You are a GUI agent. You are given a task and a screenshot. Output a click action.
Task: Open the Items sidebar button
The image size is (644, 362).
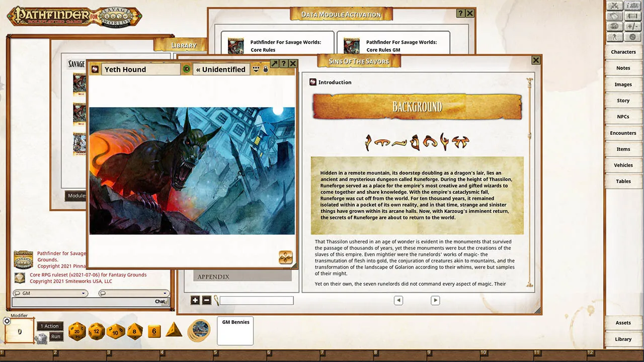pos(623,149)
